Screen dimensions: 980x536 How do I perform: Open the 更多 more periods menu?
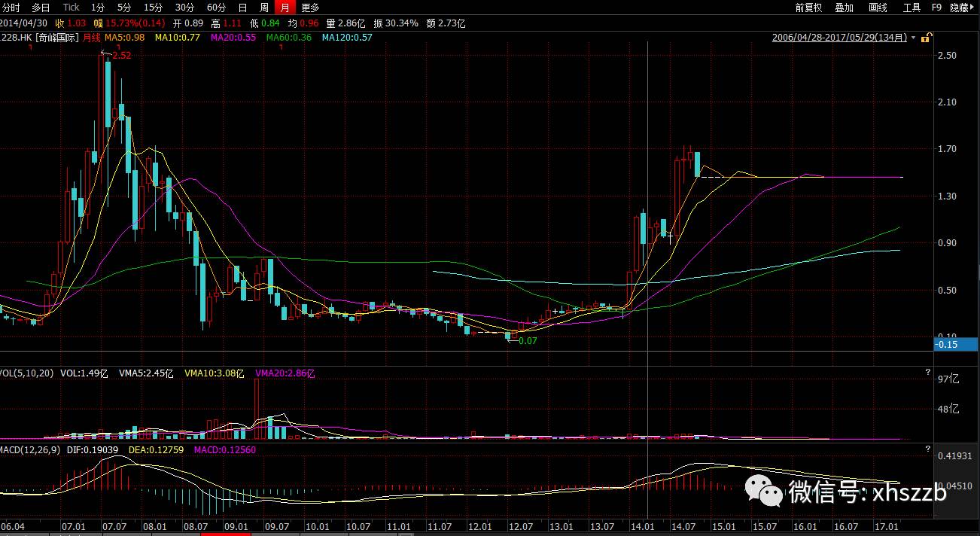coord(310,8)
